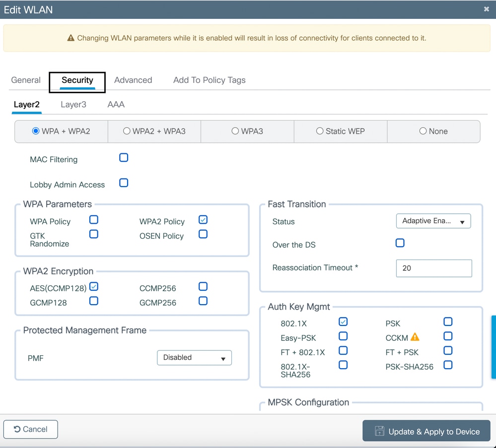The height and width of the screenshot is (448, 496).
Task: Select the Static WEP option
Action: [319, 131]
